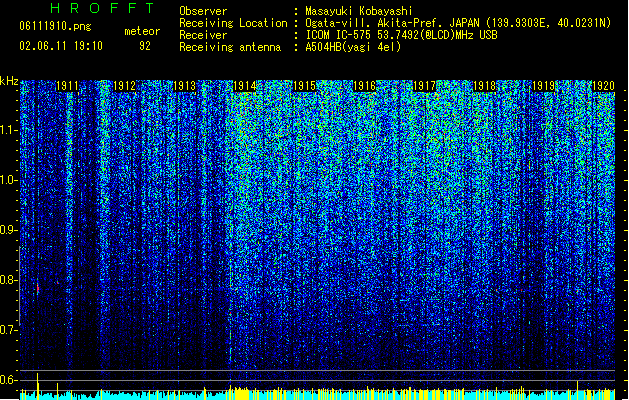Click the location text Ogata-vill. Akita-Pref. JAPAN
Screen dimensions: 629x400
392,23
